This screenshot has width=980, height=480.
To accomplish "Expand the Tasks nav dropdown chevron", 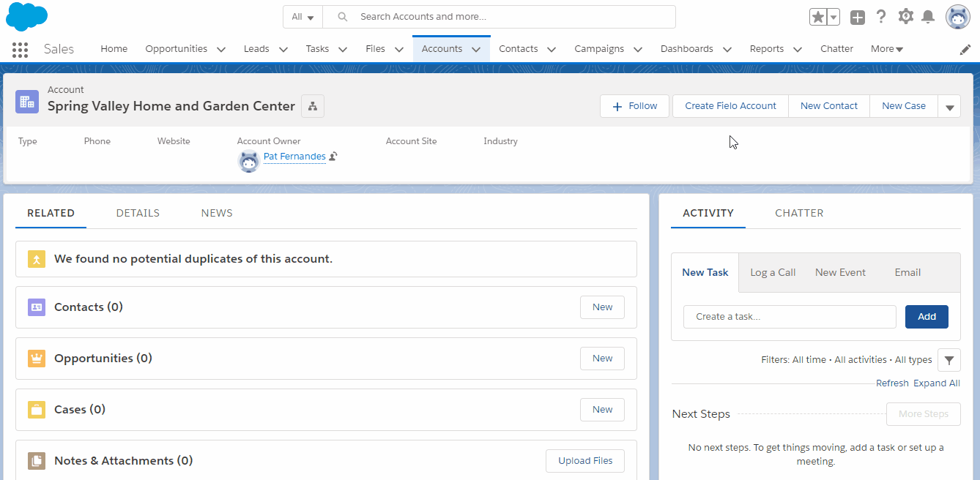I will tap(343, 50).
